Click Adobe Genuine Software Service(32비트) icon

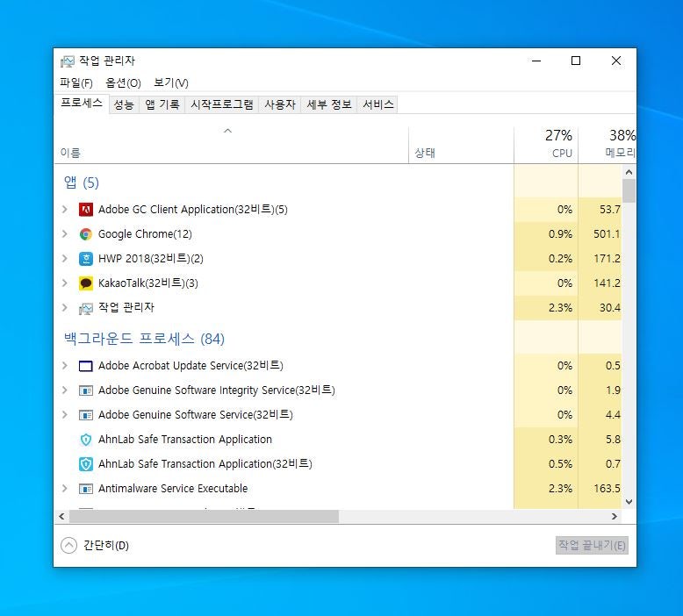coord(86,415)
